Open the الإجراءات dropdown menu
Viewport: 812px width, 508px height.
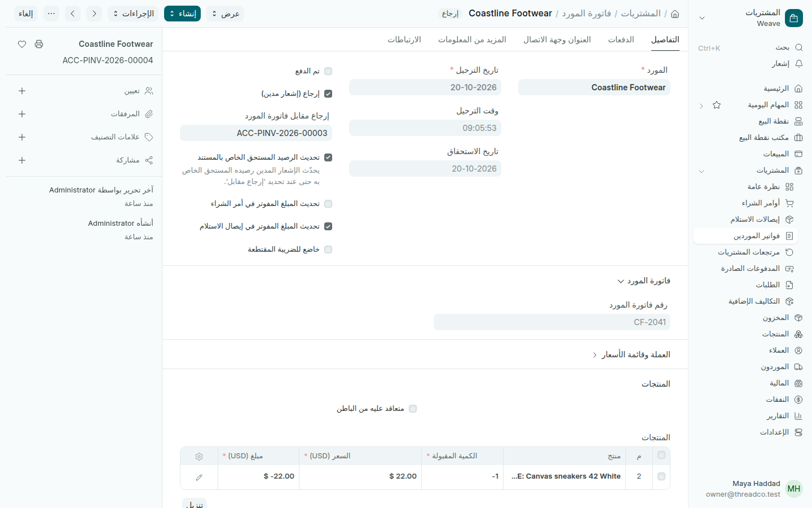(133, 14)
